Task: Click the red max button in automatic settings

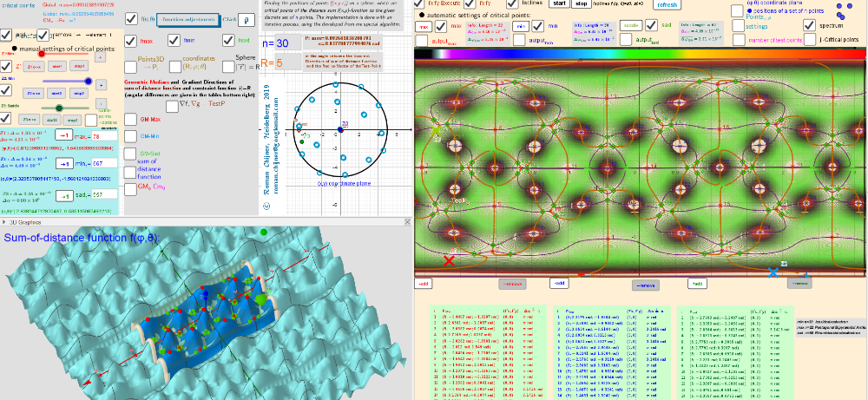Action: [x=424, y=26]
